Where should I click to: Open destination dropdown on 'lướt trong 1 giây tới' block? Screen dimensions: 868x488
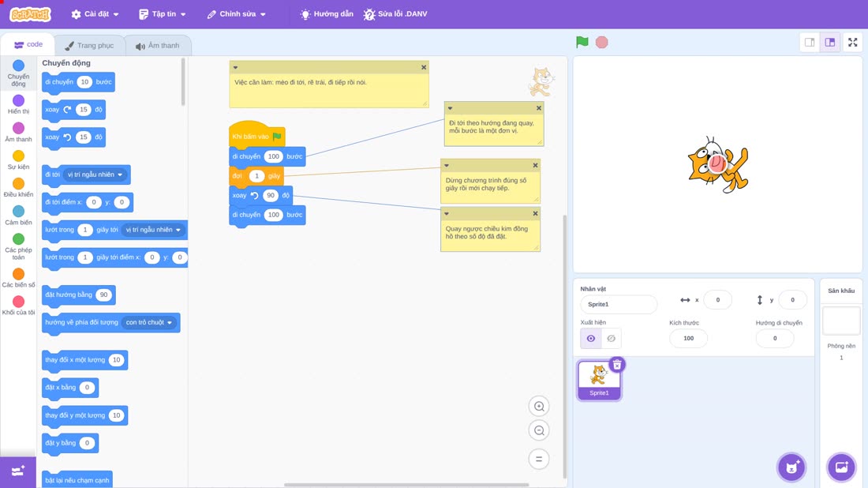coord(153,230)
